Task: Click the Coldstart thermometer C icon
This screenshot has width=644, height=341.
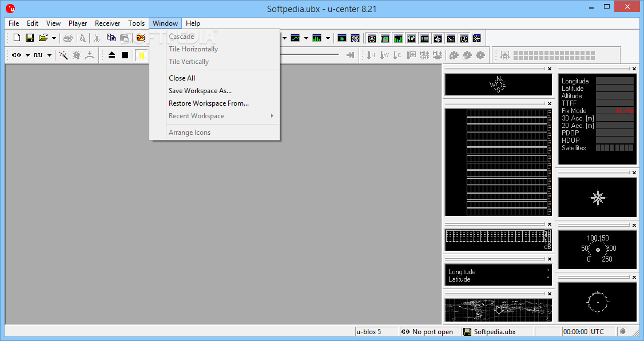Action: click(397, 55)
